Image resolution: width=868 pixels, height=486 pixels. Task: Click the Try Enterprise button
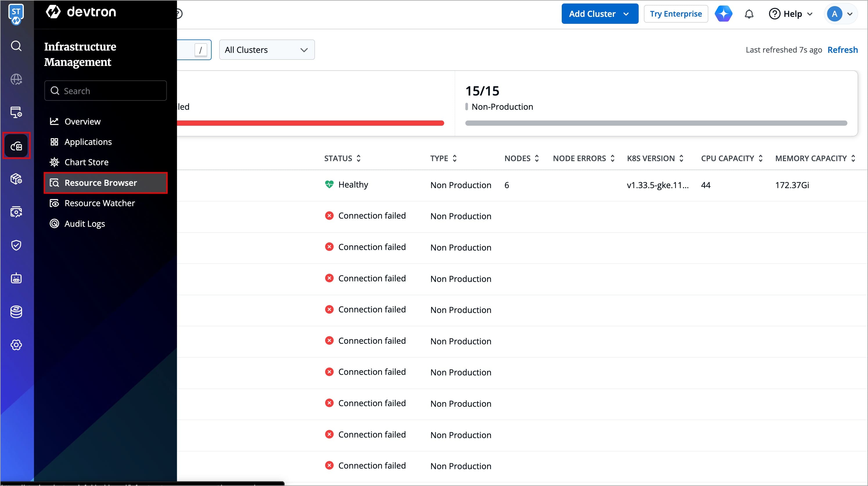pos(676,14)
